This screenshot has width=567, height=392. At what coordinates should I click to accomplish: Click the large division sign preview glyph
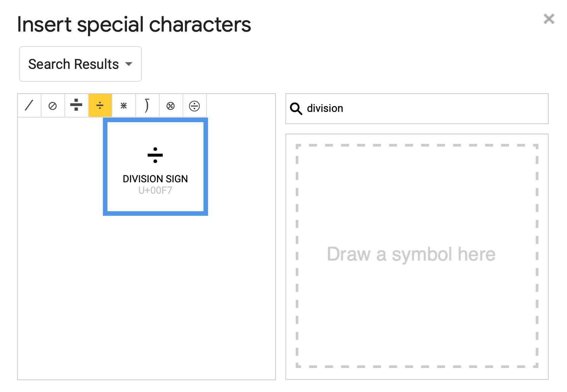155,155
